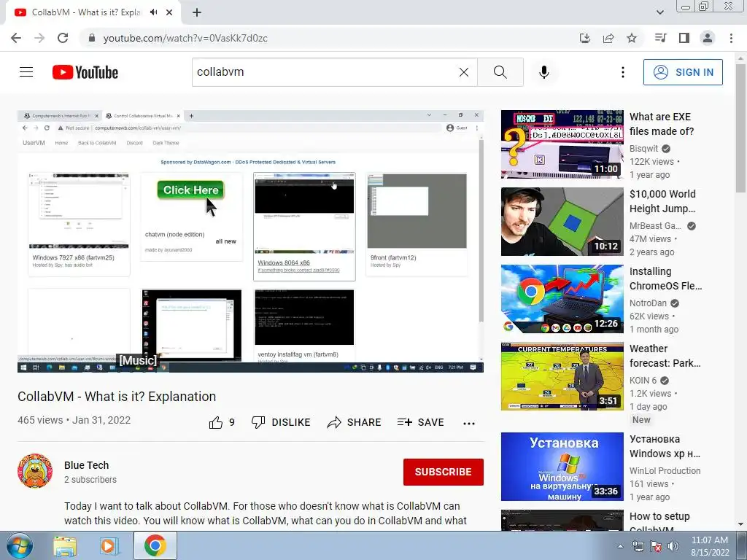Viewport: 747px width, 560px height.
Task: Open the NotroDan channel name
Action: [x=648, y=303]
